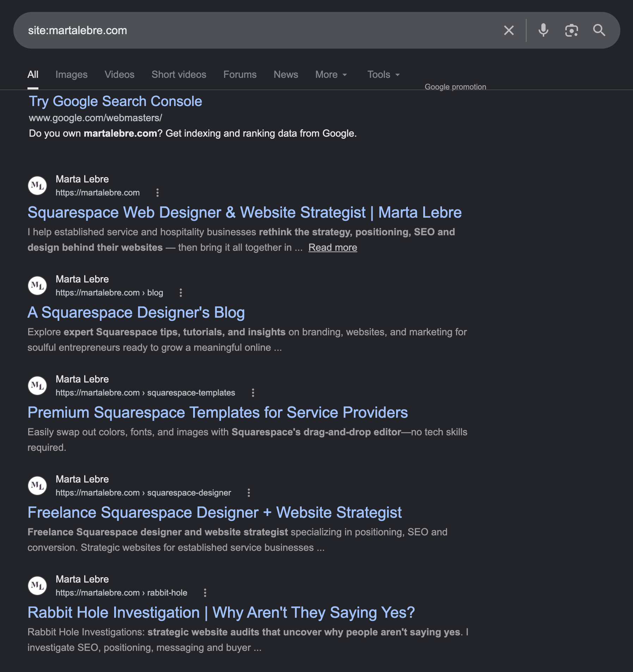Screen dimensions: 633x672
Task: Open search by image camera icon
Action: [x=571, y=30]
